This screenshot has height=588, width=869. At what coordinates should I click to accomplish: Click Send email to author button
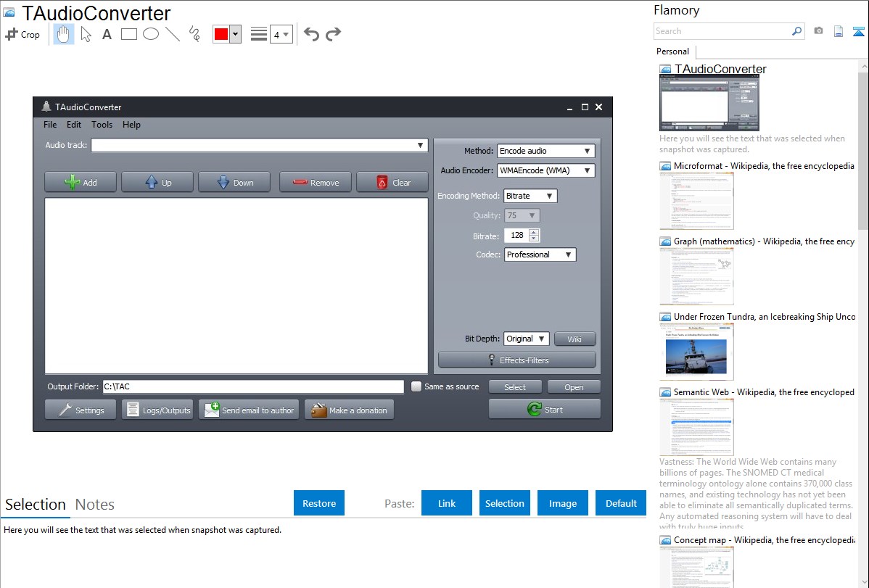tap(249, 410)
